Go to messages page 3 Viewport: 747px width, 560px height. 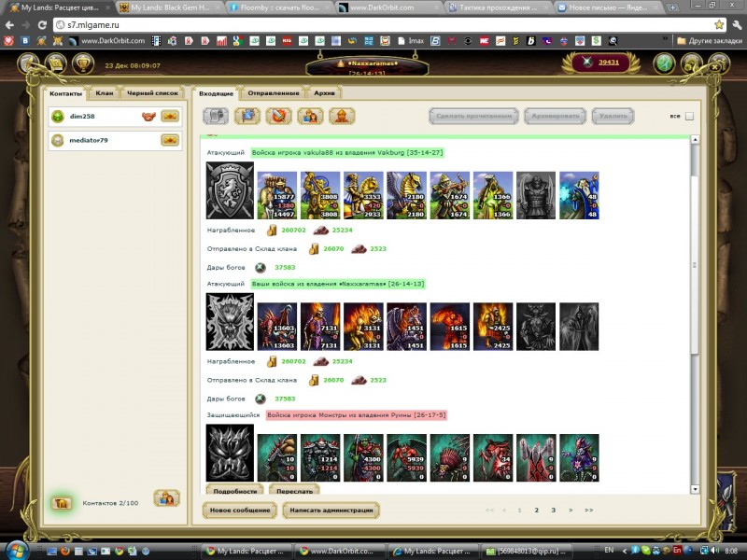553,510
